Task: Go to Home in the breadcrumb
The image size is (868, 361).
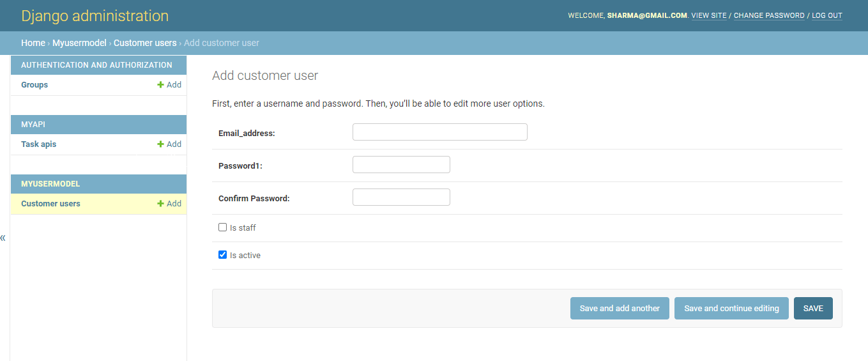Action: coord(33,43)
